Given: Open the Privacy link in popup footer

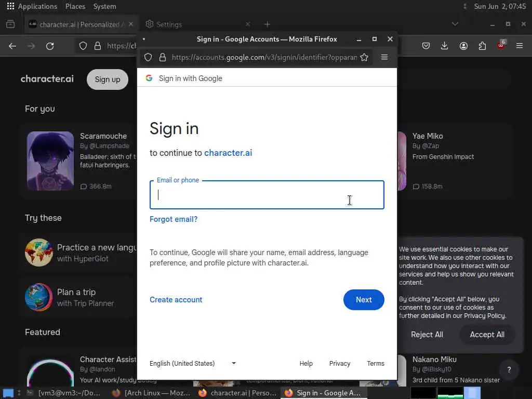Looking at the screenshot, I should point(340,363).
